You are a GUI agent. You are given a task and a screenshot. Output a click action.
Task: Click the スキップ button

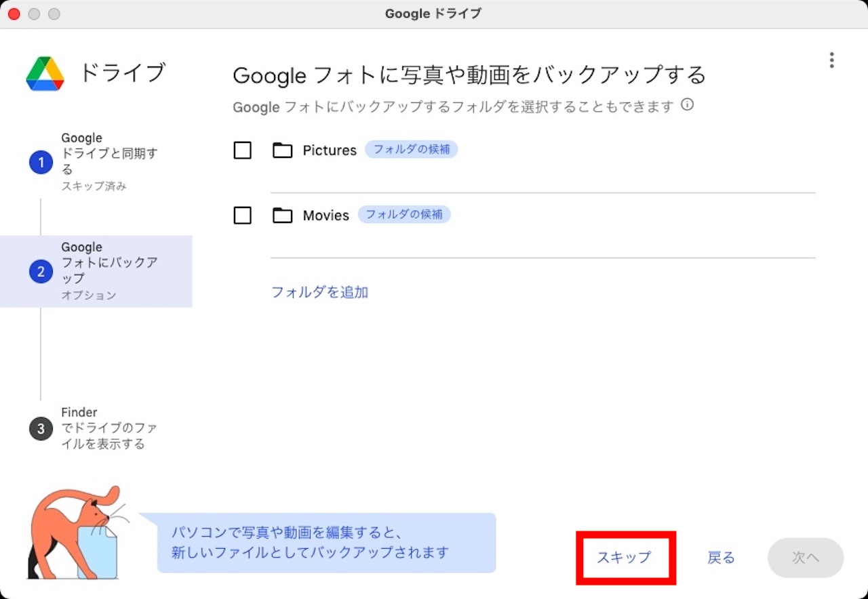(624, 558)
